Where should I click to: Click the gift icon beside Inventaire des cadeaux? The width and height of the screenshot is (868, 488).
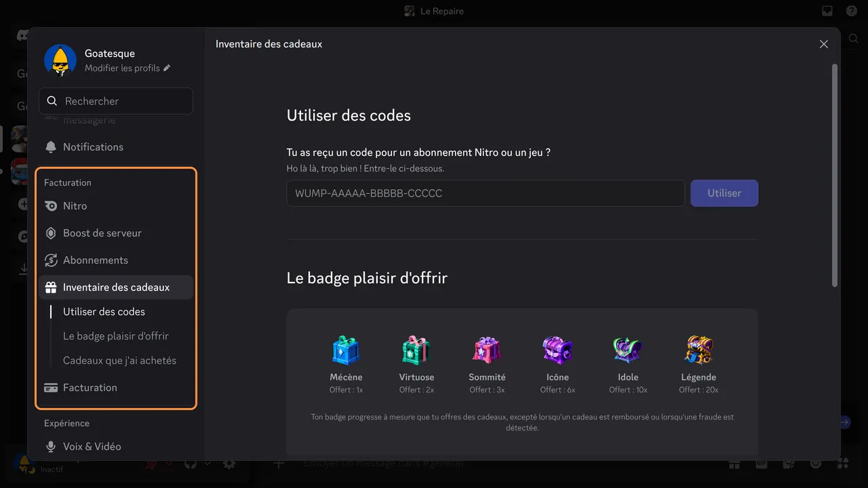click(51, 287)
